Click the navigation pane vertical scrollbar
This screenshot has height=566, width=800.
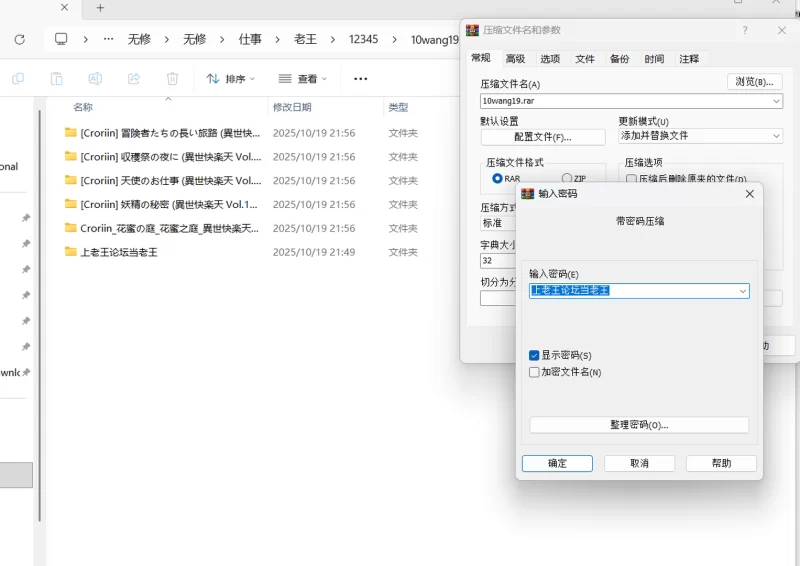click(39, 316)
